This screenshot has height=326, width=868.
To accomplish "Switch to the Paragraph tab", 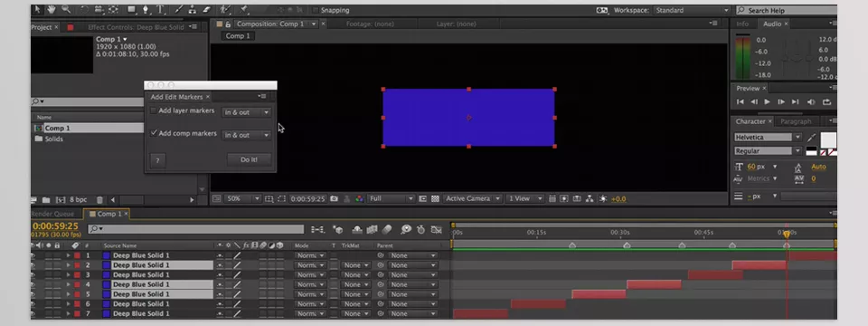I will coord(796,121).
